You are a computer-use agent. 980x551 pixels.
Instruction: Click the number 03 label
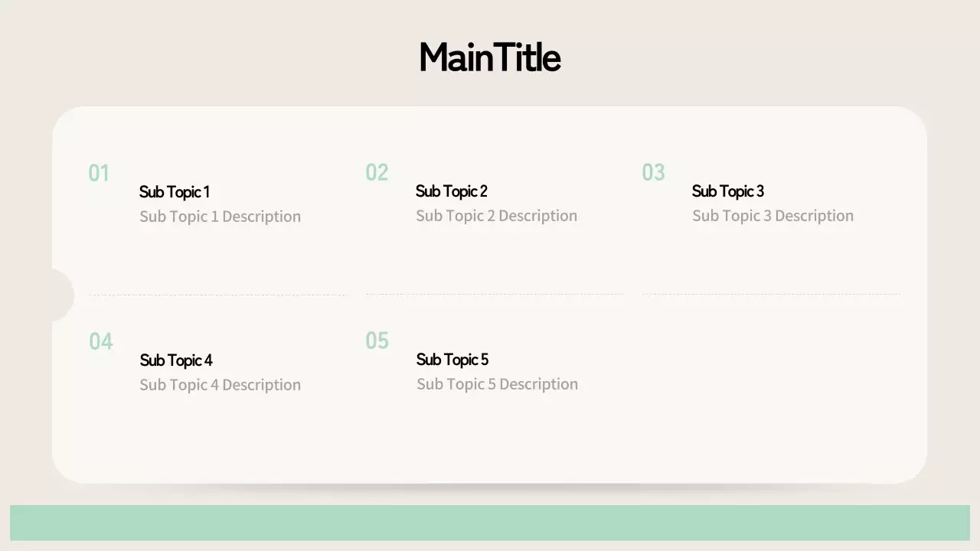653,172
